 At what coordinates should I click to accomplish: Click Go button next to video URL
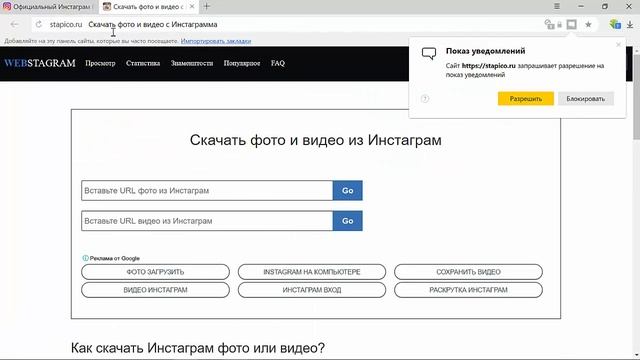pos(348,221)
